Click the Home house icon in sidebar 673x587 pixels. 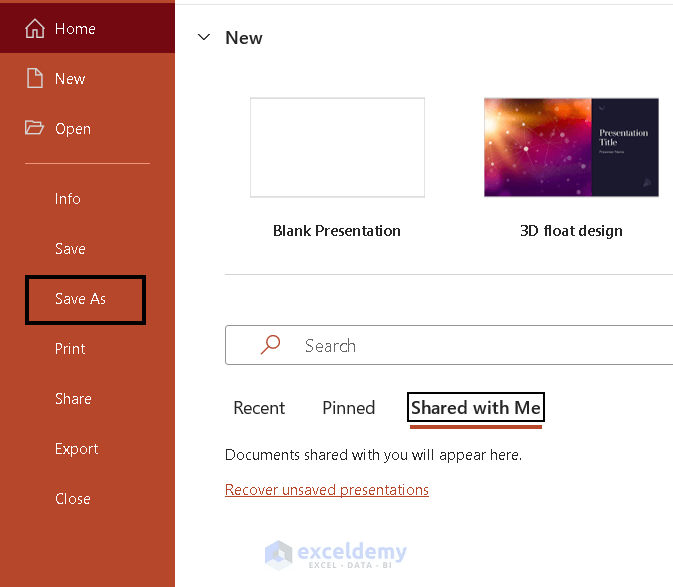click(35, 29)
